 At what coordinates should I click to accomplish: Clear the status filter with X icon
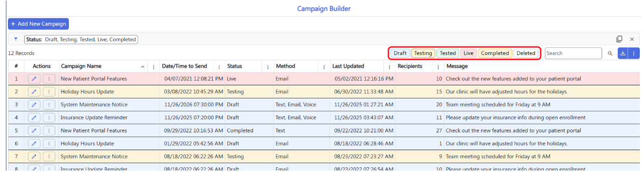coord(632,39)
